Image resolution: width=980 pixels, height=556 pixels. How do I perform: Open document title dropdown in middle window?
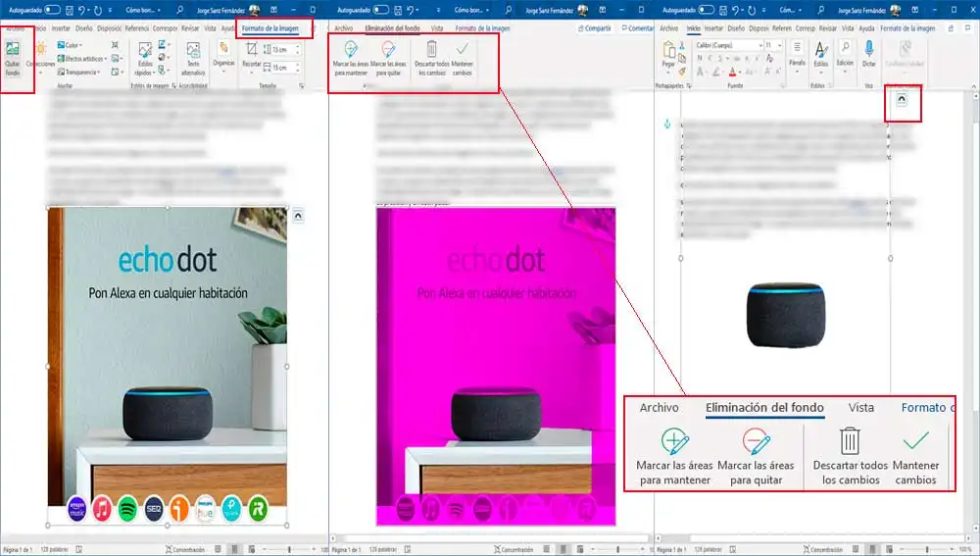(x=471, y=10)
